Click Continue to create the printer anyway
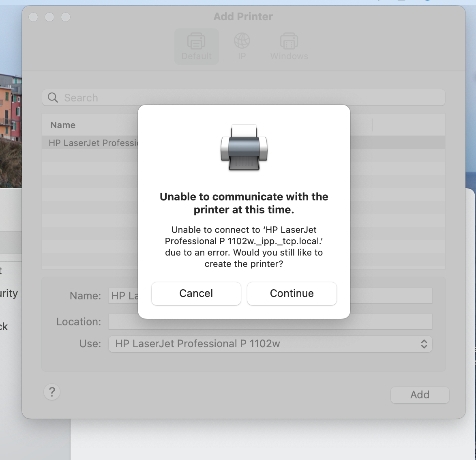The height and width of the screenshot is (460, 476). coord(292,293)
